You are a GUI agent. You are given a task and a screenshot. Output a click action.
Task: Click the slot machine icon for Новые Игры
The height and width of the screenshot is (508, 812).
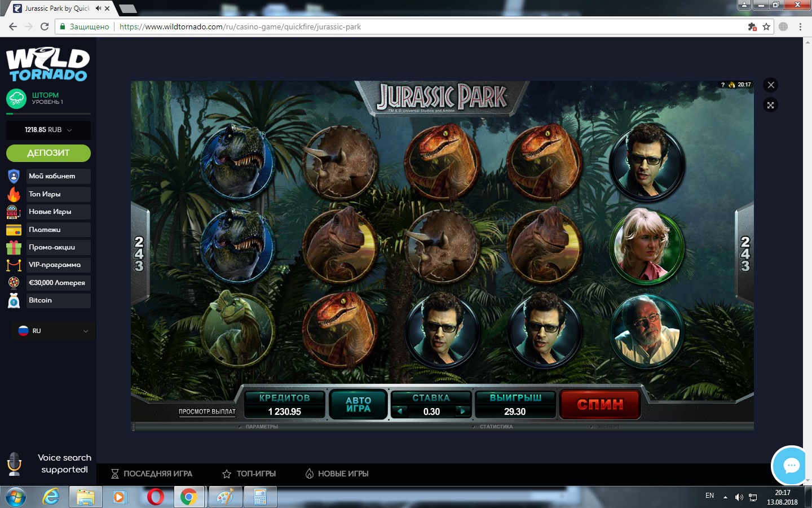tap(14, 212)
